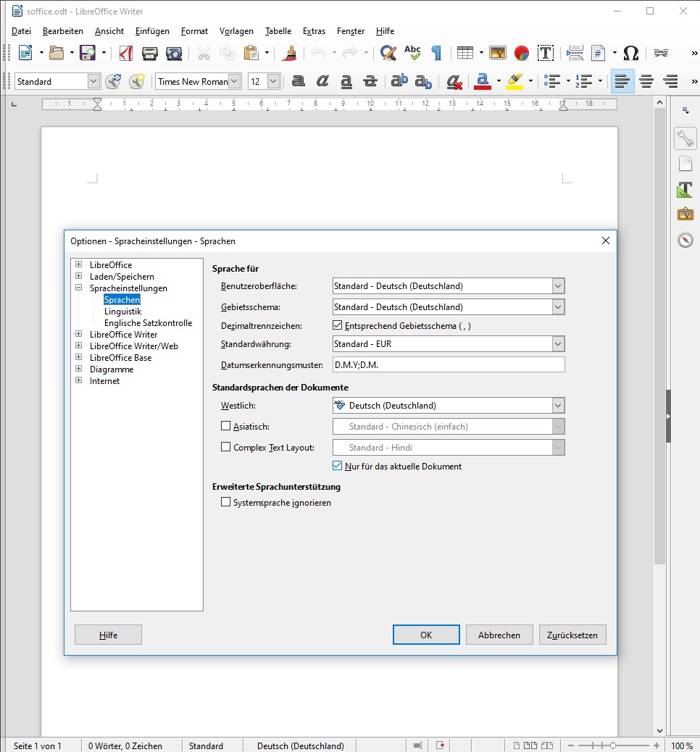Click the Open folder toolbar icon
The width and height of the screenshot is (700, 752).
click(57, 53)
